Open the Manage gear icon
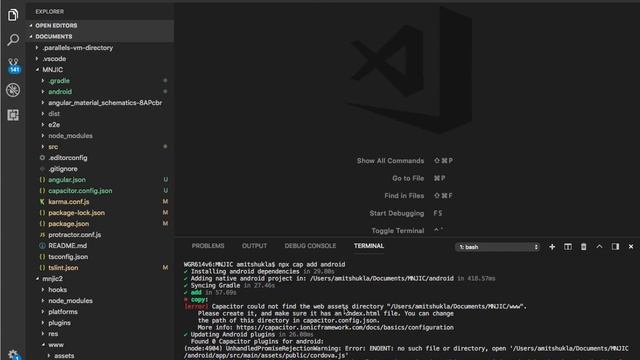Image resolution: width=640 pixels, height=360 pixels. 13,354
